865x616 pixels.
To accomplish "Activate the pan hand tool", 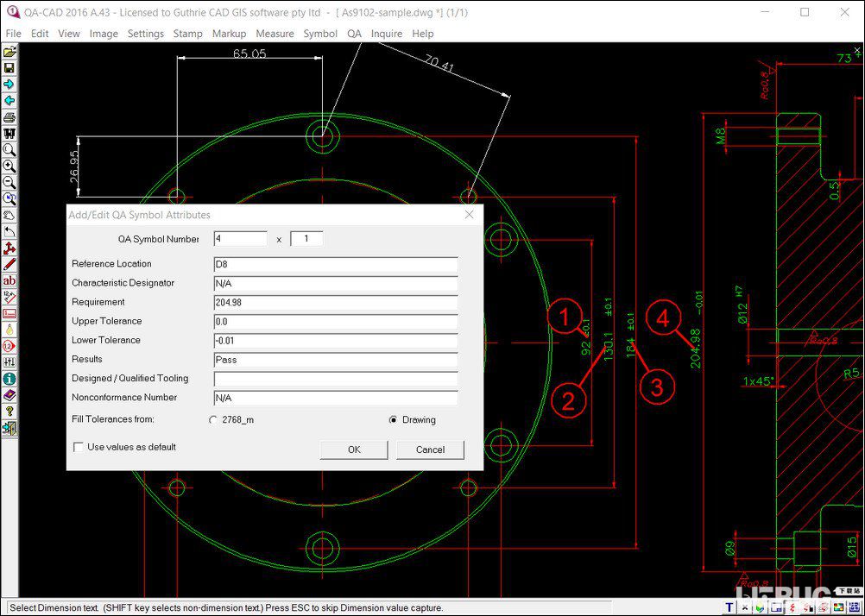I will [9, 215].
